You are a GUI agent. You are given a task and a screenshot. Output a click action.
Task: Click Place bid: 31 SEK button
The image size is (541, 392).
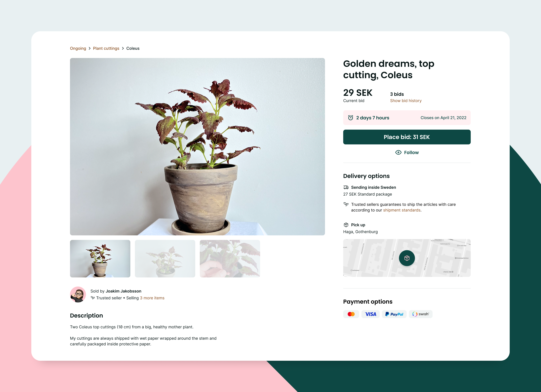(407, 137)
